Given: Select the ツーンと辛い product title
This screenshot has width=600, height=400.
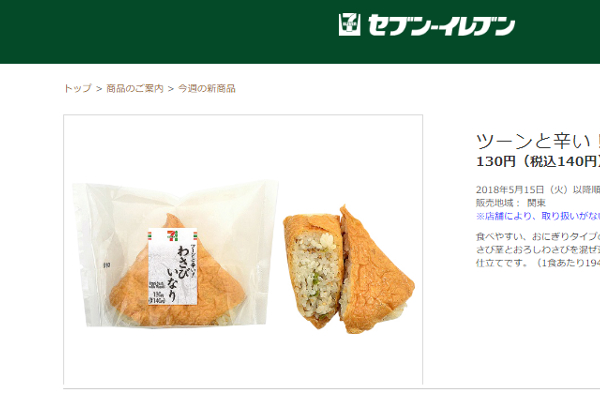Looking at the screenshot, I should pyautogui.click(x=538, y=141).
